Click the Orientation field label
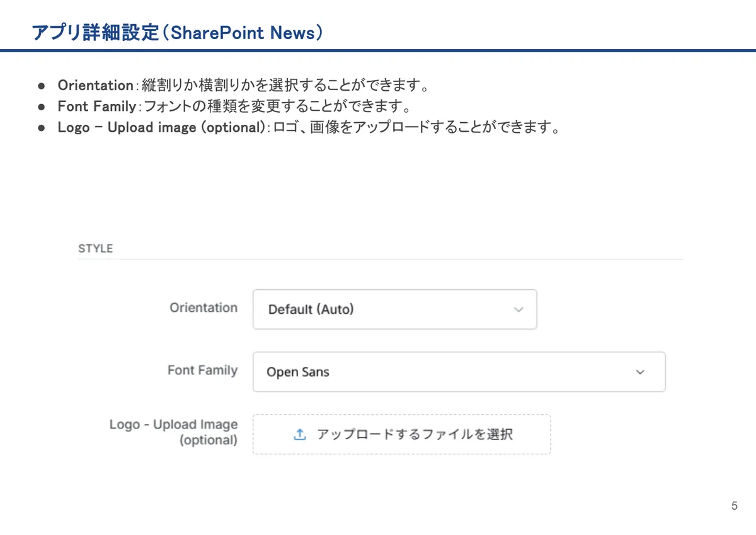Image resolution: width=756 pixels, height=535 pixels. pos(203,308)
